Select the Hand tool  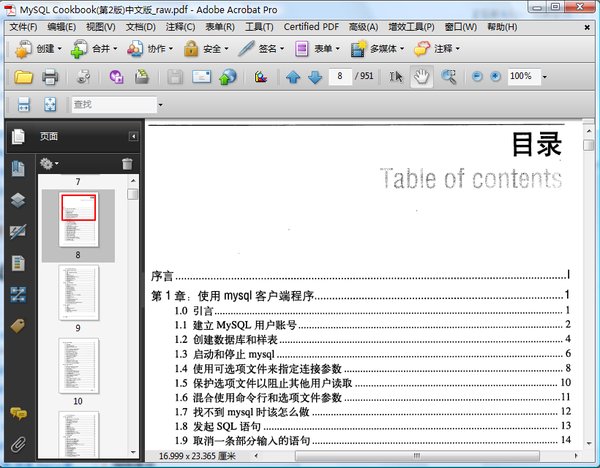coord(421,77)
